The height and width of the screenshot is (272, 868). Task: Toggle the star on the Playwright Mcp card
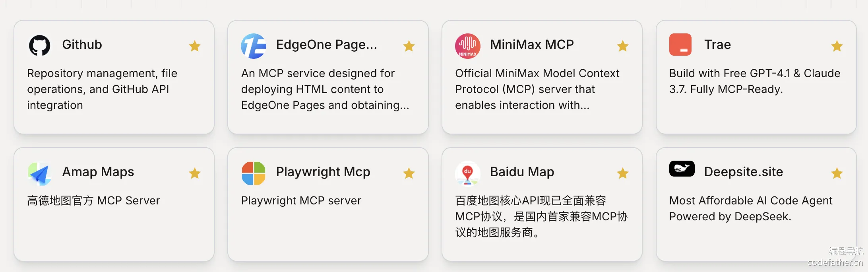click(409, 173)
